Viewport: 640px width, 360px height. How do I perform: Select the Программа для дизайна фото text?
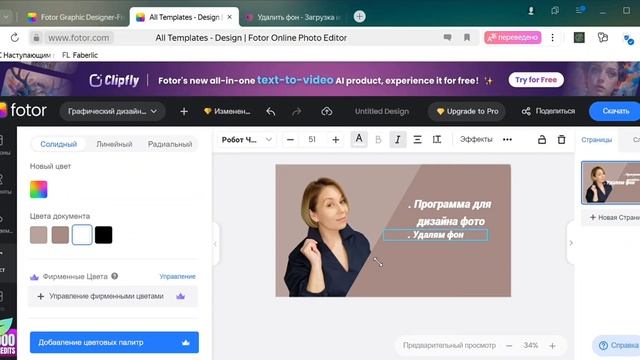[451, 213]
